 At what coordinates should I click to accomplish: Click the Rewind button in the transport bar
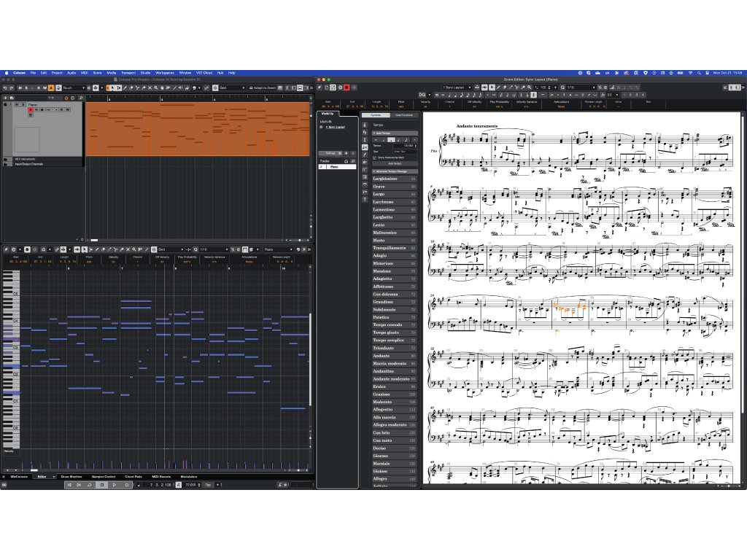pyautogui.click(x=69, y=485)
